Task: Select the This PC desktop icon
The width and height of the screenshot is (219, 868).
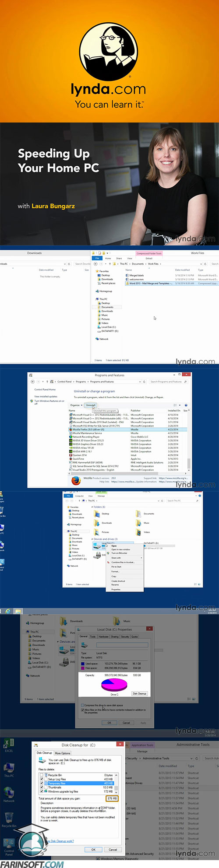Action: click(9, 770)
